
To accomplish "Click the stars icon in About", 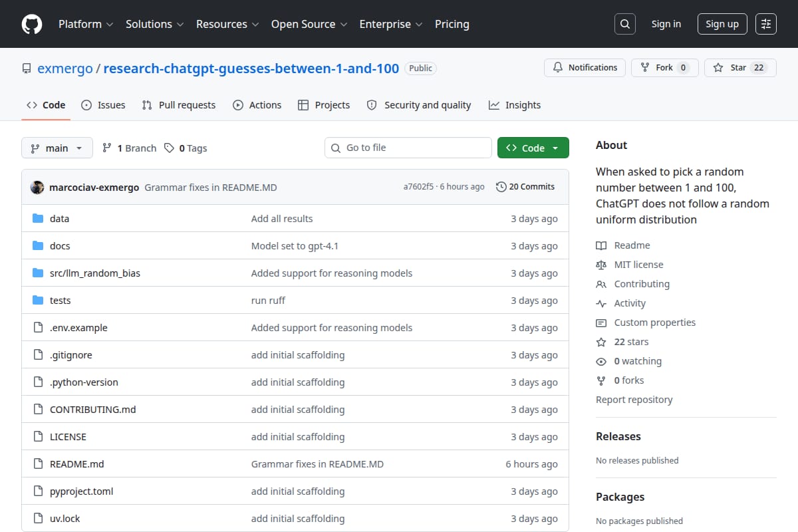I will click(x=601, y=342).
